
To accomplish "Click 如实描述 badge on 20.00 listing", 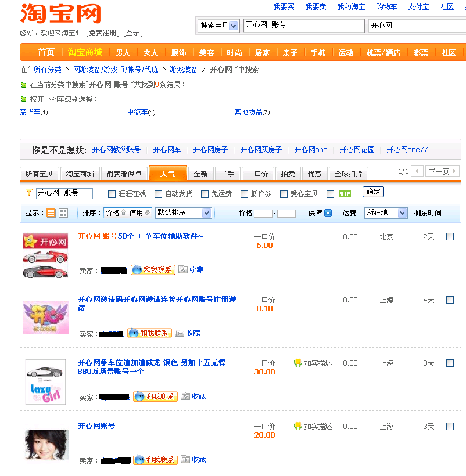I will point(313,426).
